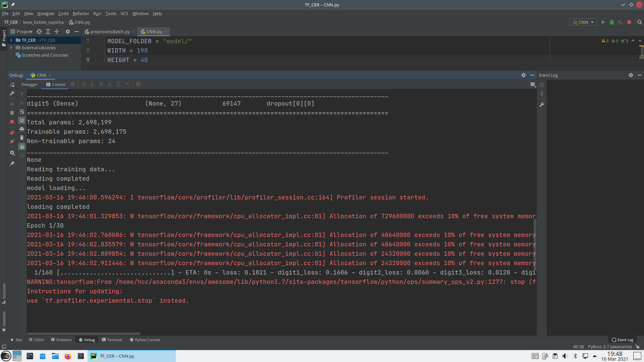Click the Step Out button
Image resolution: width=644 pixels, height=362 pixels.
[x=118, y=84]
